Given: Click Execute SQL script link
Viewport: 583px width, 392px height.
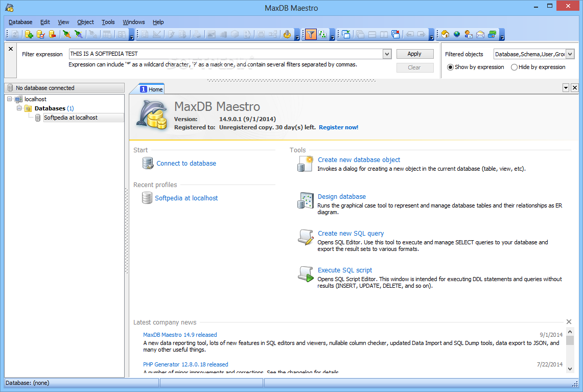Looking at the screenshot, I should click(x=345, y=270).
